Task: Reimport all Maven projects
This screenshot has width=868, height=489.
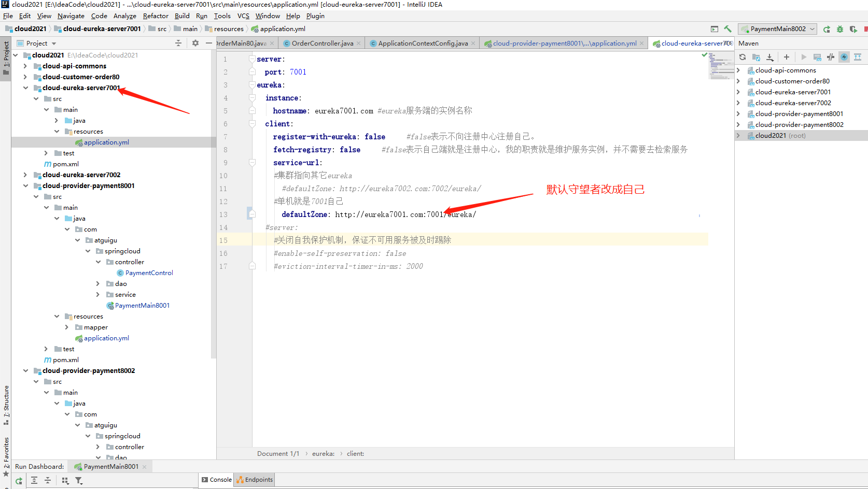Action: (x=743, y=57)
